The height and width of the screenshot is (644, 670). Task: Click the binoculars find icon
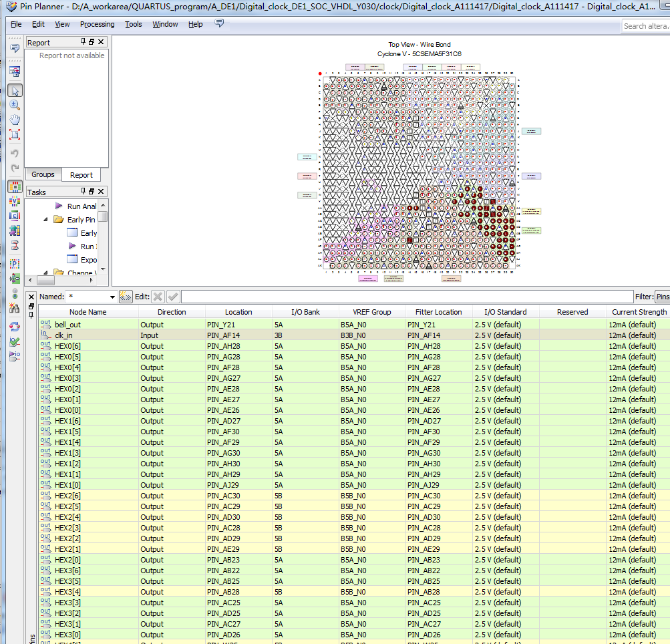pyautogui.click(x=15, y=308)
